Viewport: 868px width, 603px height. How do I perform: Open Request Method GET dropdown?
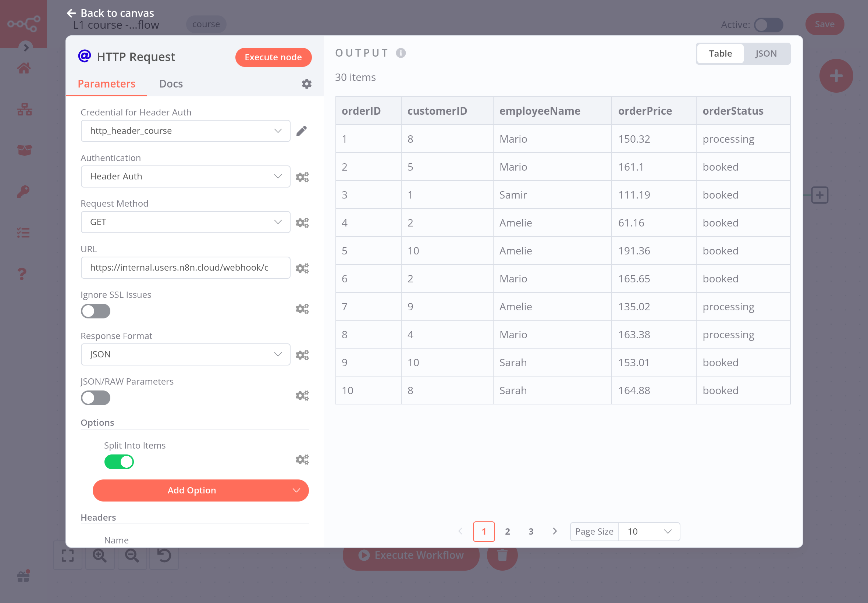coord(185,222)
